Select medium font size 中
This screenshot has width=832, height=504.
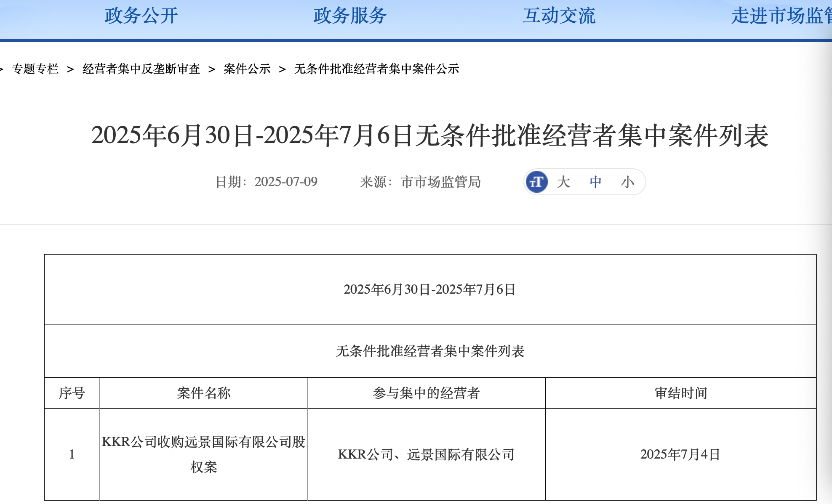[595, 182]
